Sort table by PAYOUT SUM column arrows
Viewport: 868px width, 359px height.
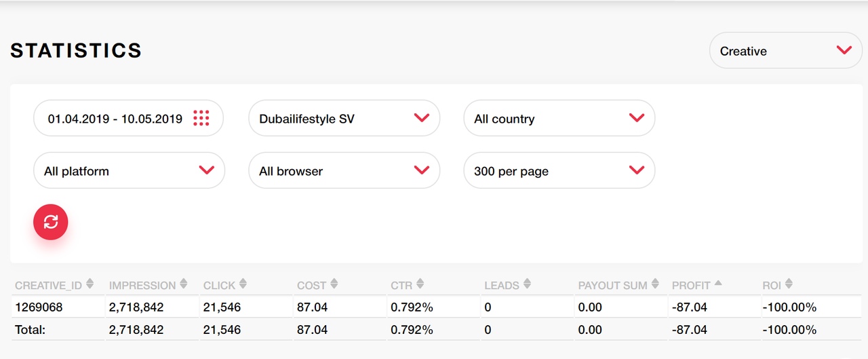(x=655, y=285)
